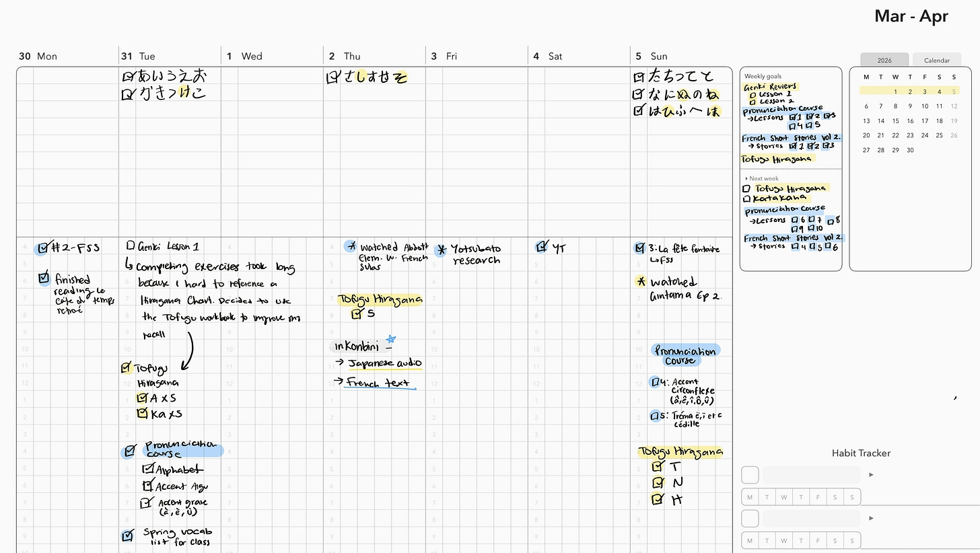Switch to the Calendar tab
Image resolution: width=980 pixels, height=553 pixels.
click(936, 59)
